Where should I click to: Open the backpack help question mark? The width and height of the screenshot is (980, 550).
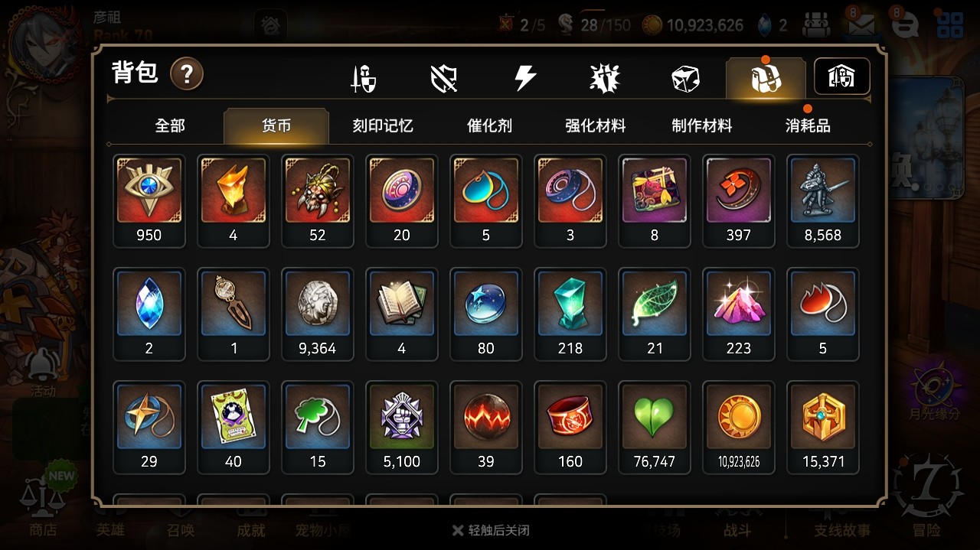(x=187, y=74)
